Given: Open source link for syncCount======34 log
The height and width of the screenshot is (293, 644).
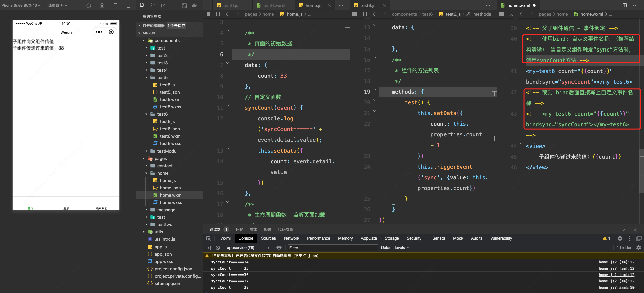Looking at the screenshot, I should tap(617, 262).
